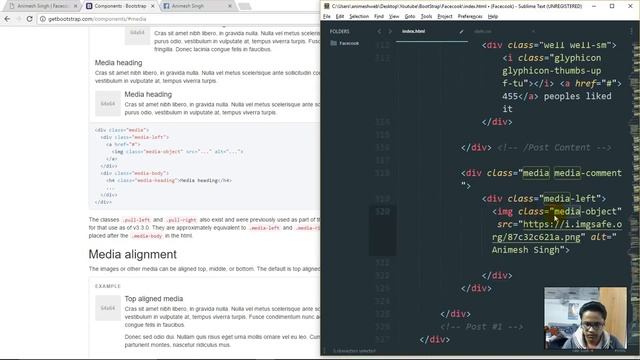Click the Sublime status bar selection text
This screenshot has height=360, width=640.
[354, 351]
